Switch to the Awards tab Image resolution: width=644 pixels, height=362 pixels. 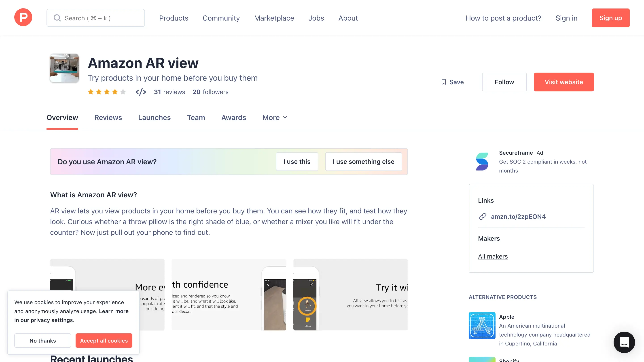coord(233,117)
